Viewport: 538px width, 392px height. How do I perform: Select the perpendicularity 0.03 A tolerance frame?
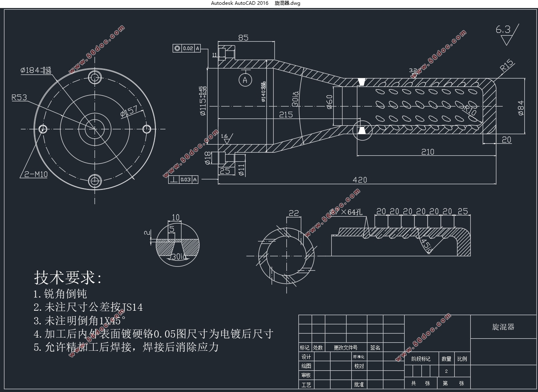pos(183,180)
